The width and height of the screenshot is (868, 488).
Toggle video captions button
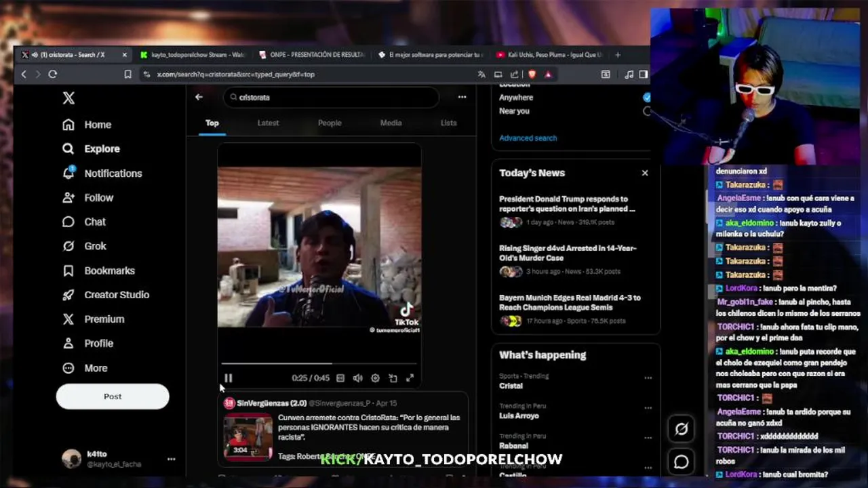tap(340, 378)
